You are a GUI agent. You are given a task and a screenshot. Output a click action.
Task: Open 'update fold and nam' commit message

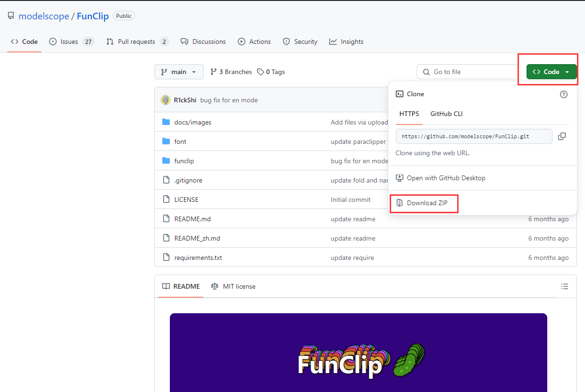pos(359,180)
